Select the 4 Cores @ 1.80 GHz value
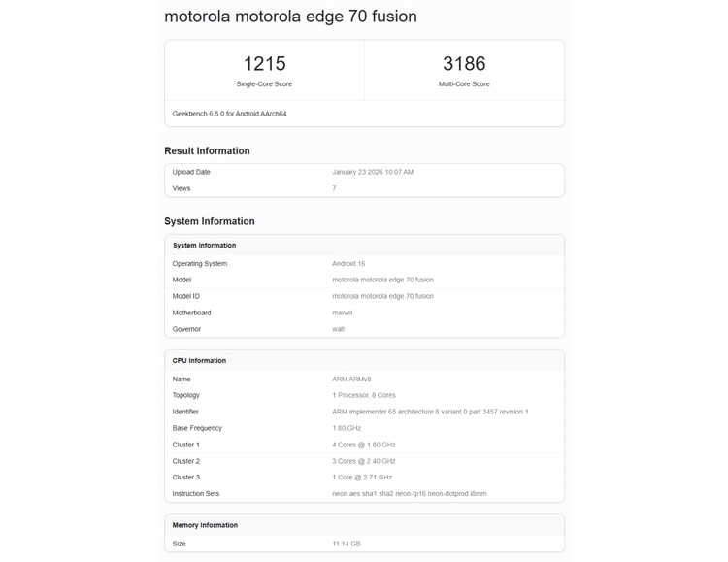The height and width of the screenshot is (562, 728). click(364, 445)
